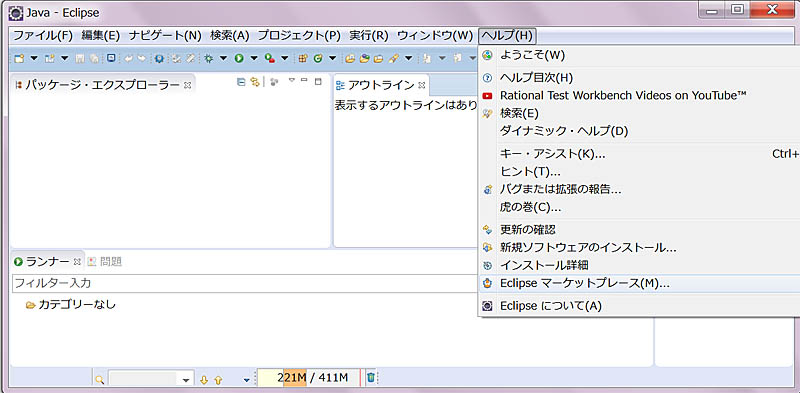Click the Eclipse app icon in title bar

16,12
